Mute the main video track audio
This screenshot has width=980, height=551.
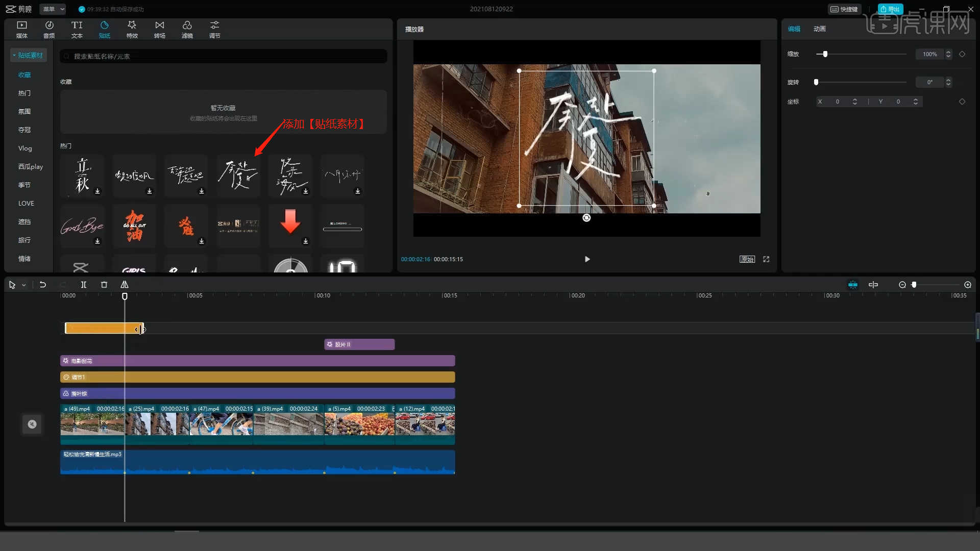pyautogui.click(x=32, y=424)
